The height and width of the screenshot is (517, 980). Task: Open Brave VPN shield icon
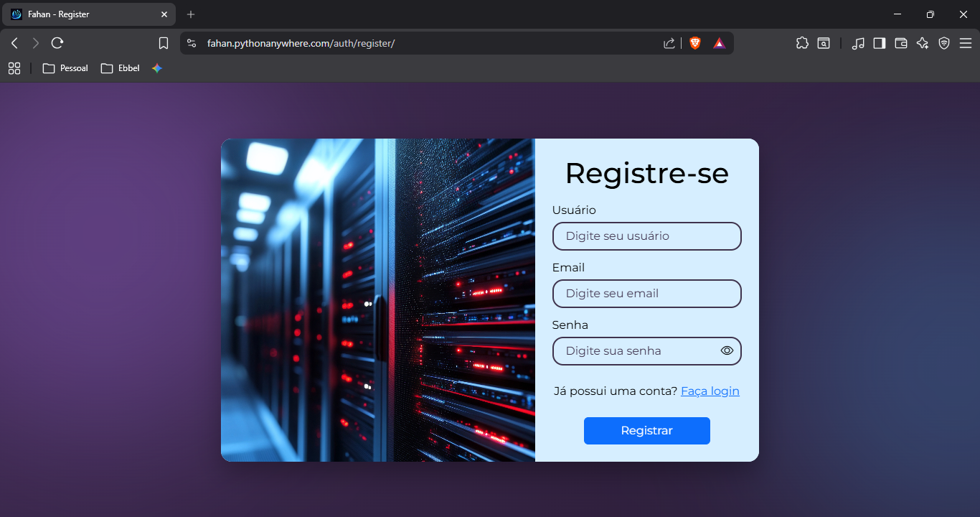pyautogui.click(x=944, y=43)
